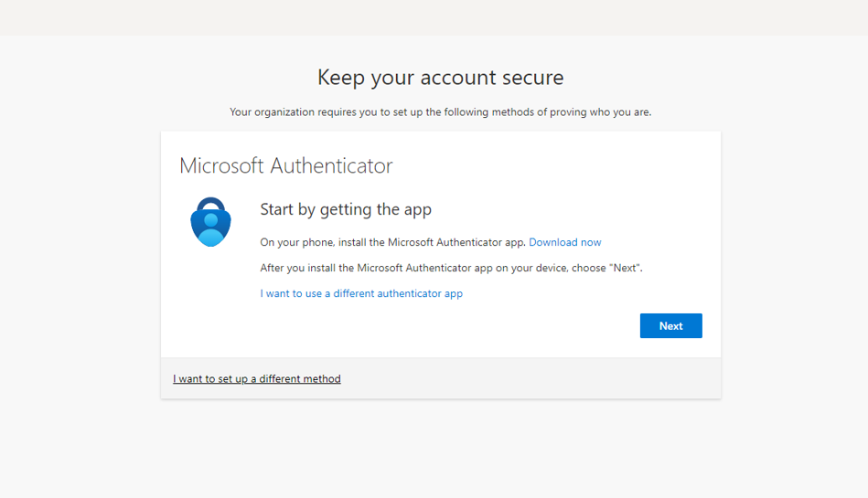868x498 pixels.
Task: Open the Download now link
Action: pos(564,242)
